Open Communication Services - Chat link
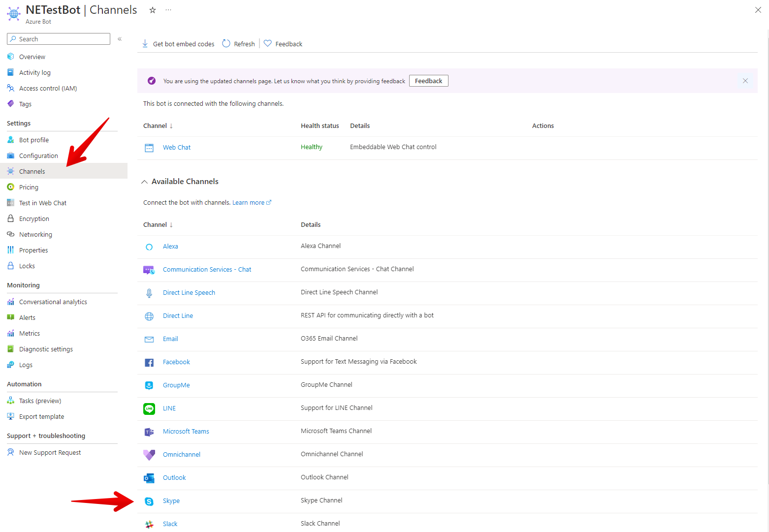769x532 pixels. (207, 270)
